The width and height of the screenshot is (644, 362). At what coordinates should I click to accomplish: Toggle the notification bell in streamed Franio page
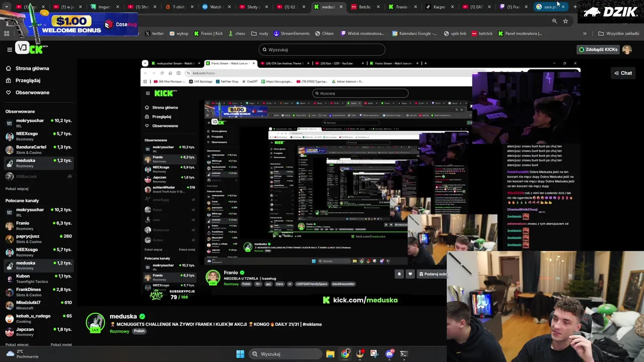coord(399,274)
